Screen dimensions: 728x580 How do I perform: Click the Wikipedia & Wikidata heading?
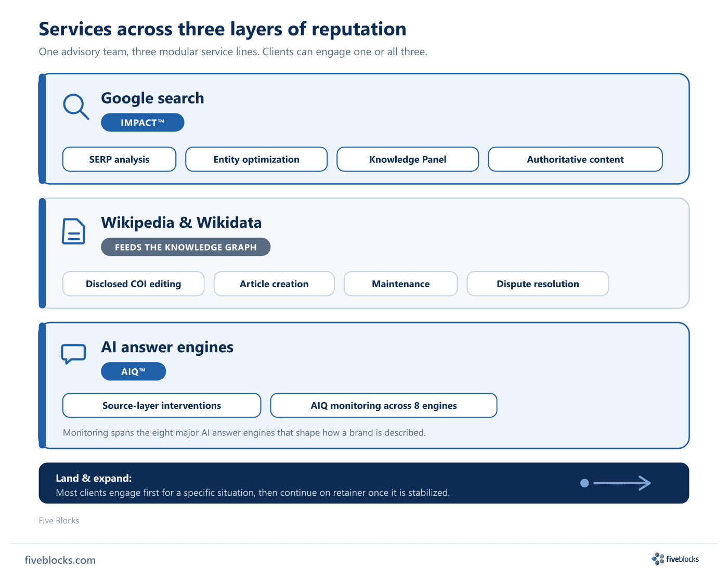(181, 223)
